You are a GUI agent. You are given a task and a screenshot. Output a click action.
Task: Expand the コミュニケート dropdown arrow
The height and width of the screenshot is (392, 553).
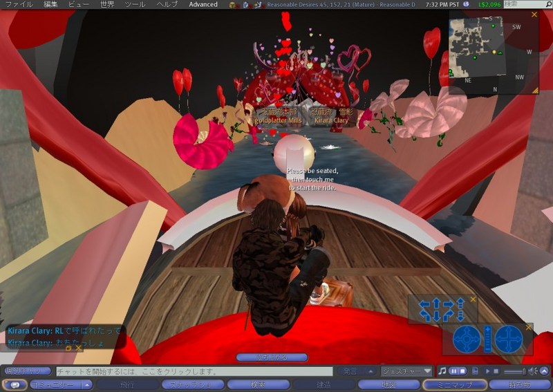coord(87,385)
